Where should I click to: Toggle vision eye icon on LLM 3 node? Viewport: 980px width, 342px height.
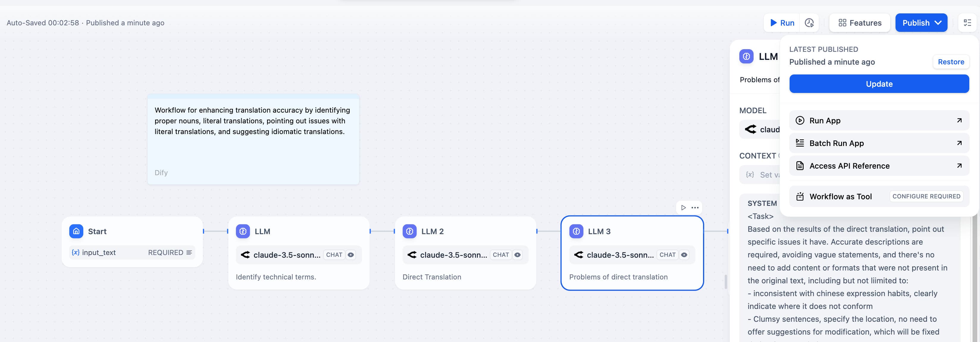click(684, 255)
